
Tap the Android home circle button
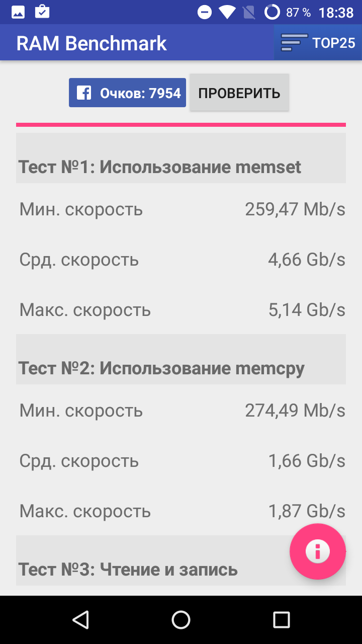tap(181, 620)
